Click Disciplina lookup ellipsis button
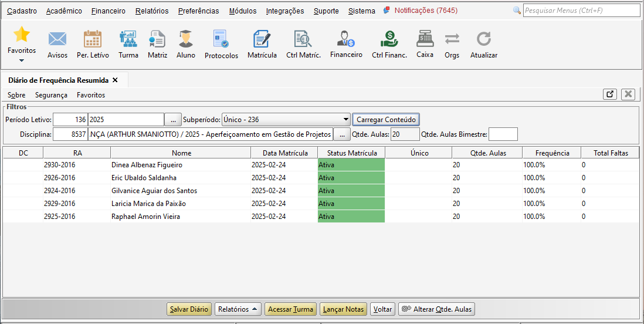Image resolution: width=644 pixels, height=324 pixels. click(342, 134)
